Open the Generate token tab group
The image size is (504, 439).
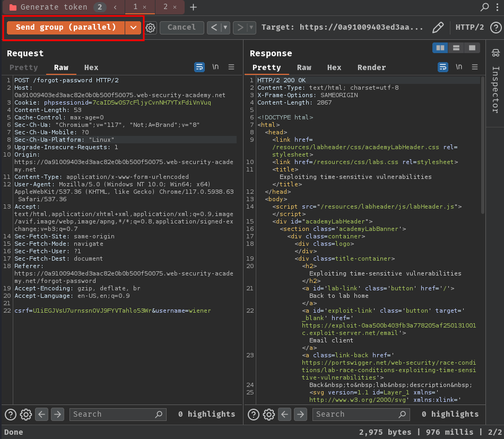pyautogui.click(x=54, y=7)
